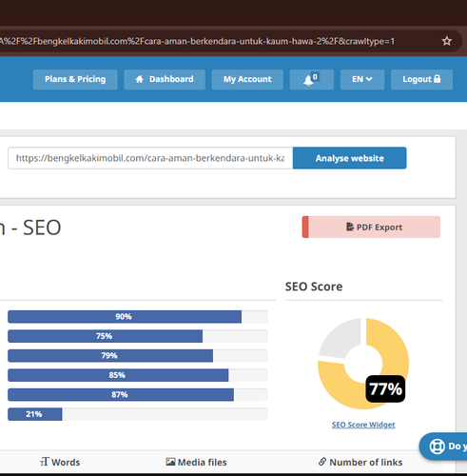Click the padlock icon on the Logout button
Image resolution: width=467 pixels, height=476 pixels.
tap(438, 79)
